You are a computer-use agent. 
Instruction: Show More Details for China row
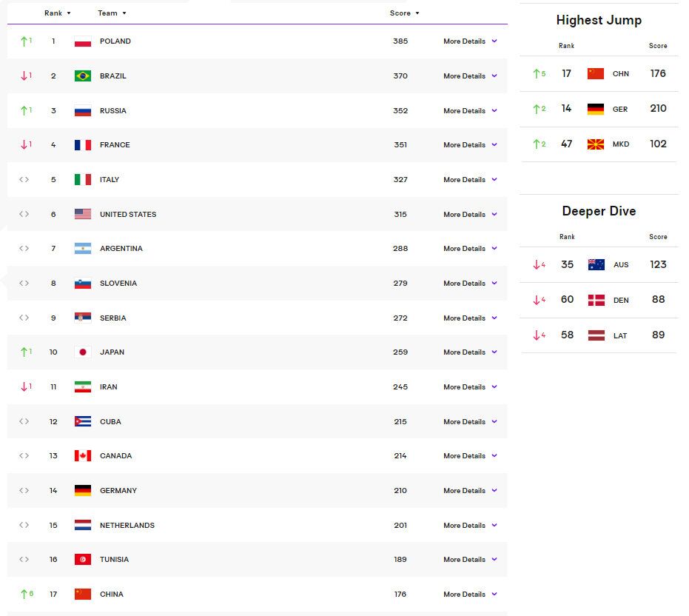pos(470,595)
